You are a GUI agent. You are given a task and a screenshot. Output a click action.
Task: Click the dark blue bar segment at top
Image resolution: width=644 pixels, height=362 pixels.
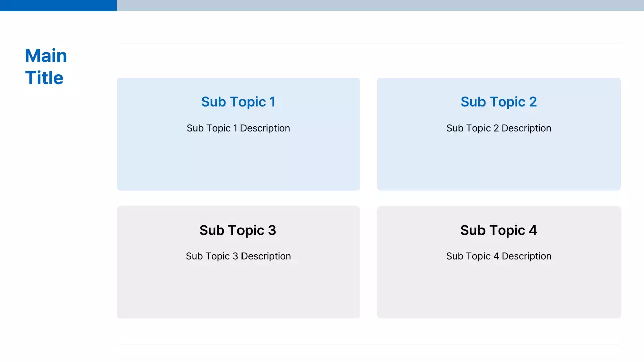click(x=58, y=5)
